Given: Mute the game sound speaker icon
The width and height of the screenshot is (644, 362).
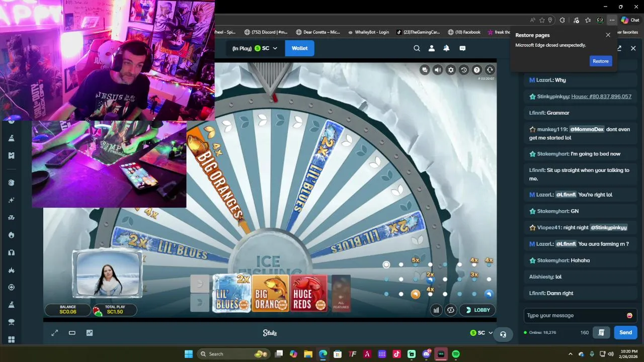Looking at the screenshot, I should [x=438, y=70].
